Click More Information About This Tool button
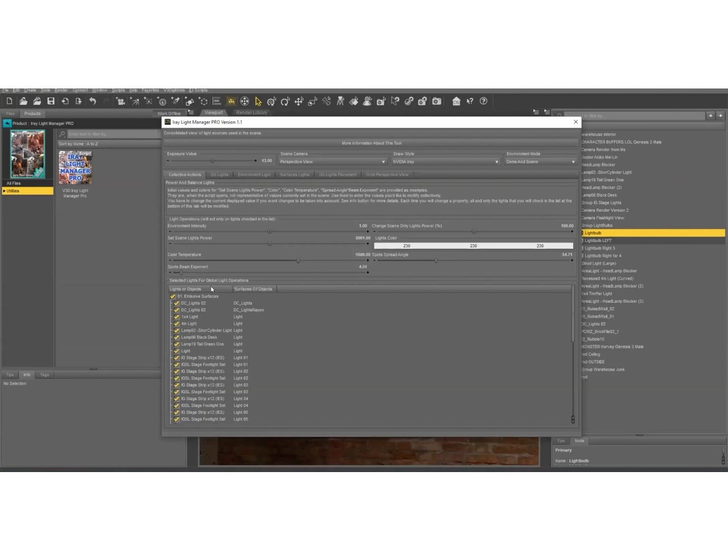The height and width of the screenshot is (560, 728). [371, 143]
